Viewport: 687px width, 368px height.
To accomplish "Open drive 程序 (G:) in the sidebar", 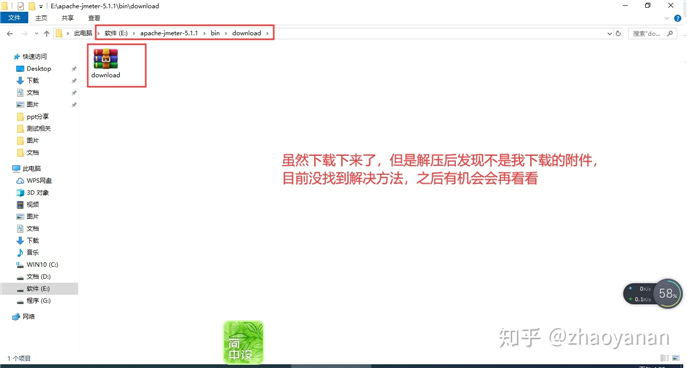I will (39, 301).
